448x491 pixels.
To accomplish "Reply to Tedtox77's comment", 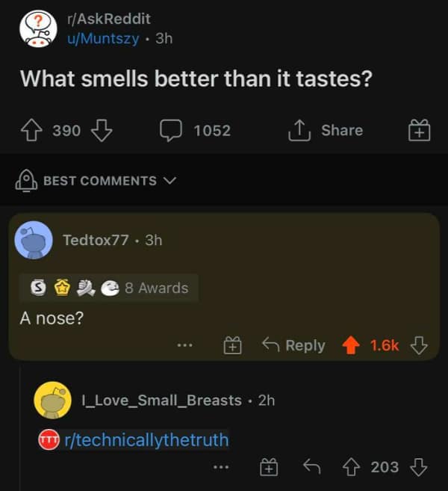I will coord(293,345).
